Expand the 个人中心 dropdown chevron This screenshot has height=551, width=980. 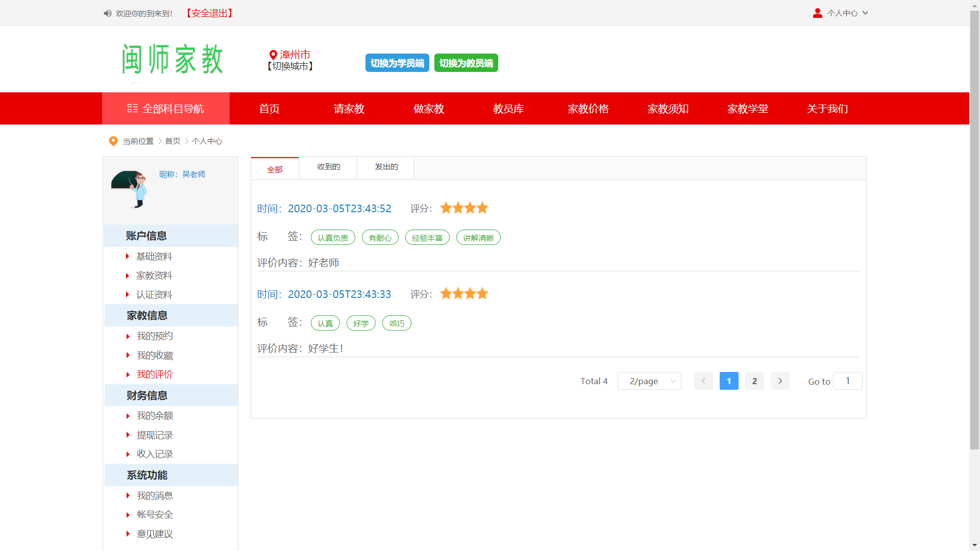865,13
